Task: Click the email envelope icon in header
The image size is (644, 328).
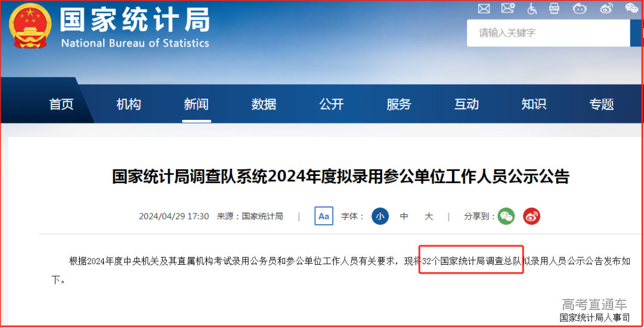Action: click(x=484, y=8)
